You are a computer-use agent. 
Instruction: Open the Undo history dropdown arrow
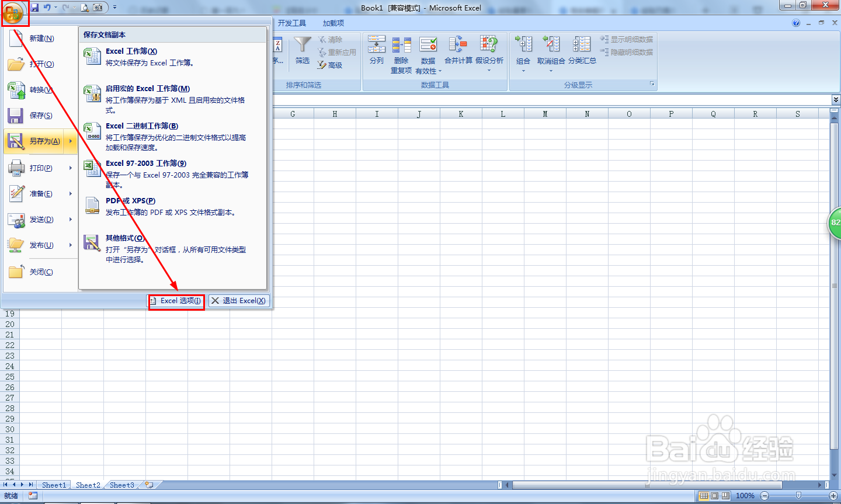(x=55, y=8)
